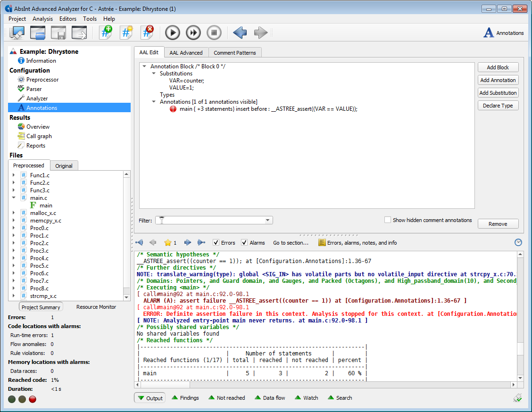
Task: Go back with blue left arrow
Action: (x=240, y=33)
